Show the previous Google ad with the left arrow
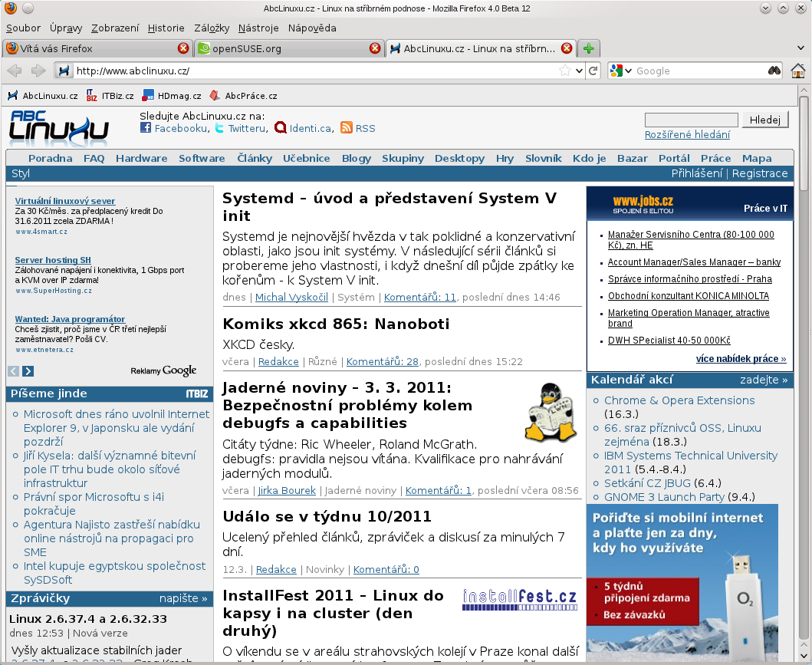The image size is (812, 665). click(14, 370)
